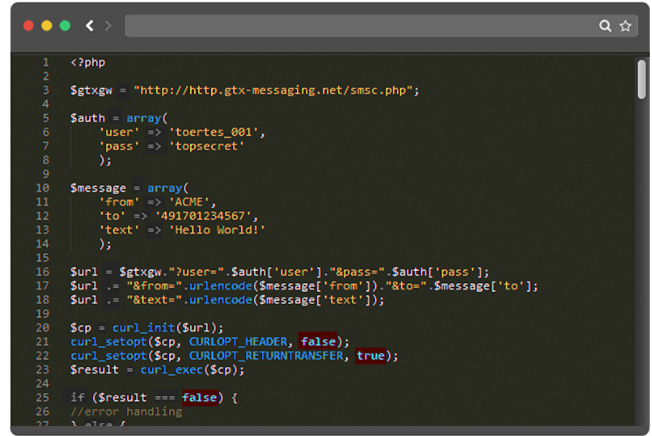
Task: Click the '$cp' variable on line 20
Action: (81, 328)
